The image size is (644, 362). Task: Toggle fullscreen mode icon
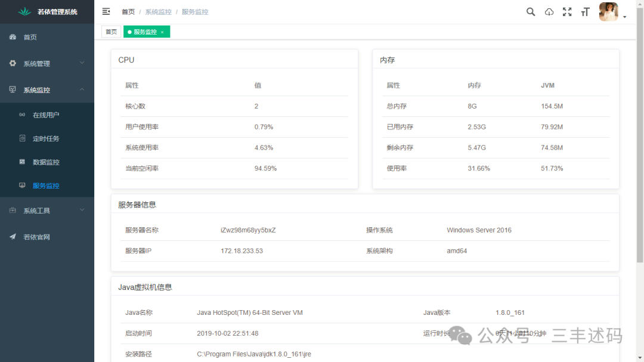coord(567,12)
